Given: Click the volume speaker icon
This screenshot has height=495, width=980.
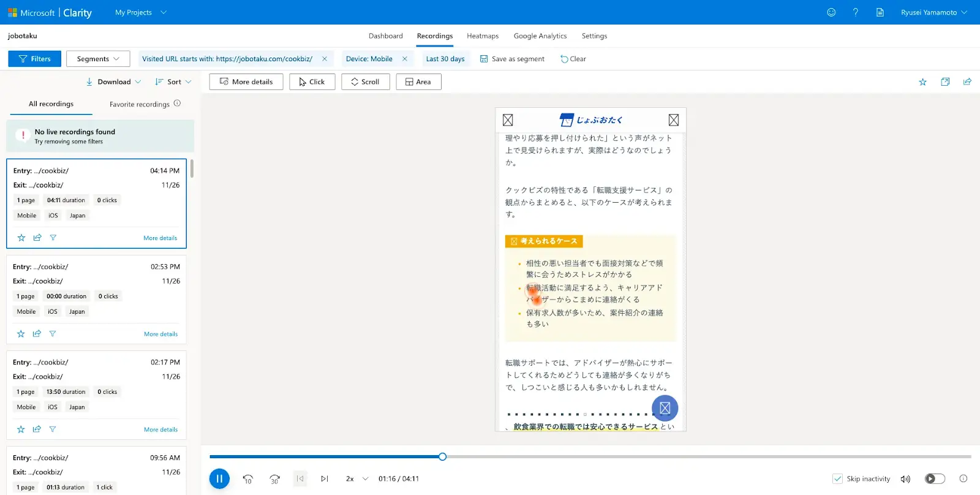Looking at the screenshot, I should tap(905, 479).
